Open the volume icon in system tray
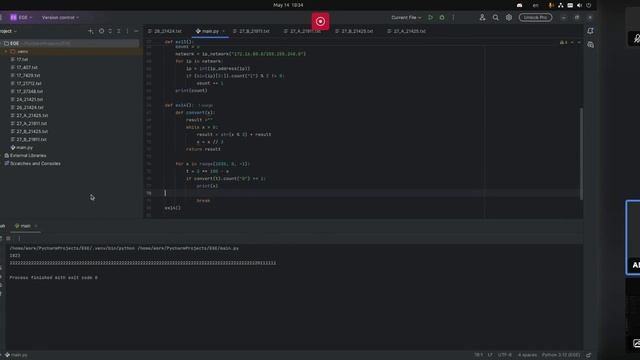640x360 pixels. 579,5
